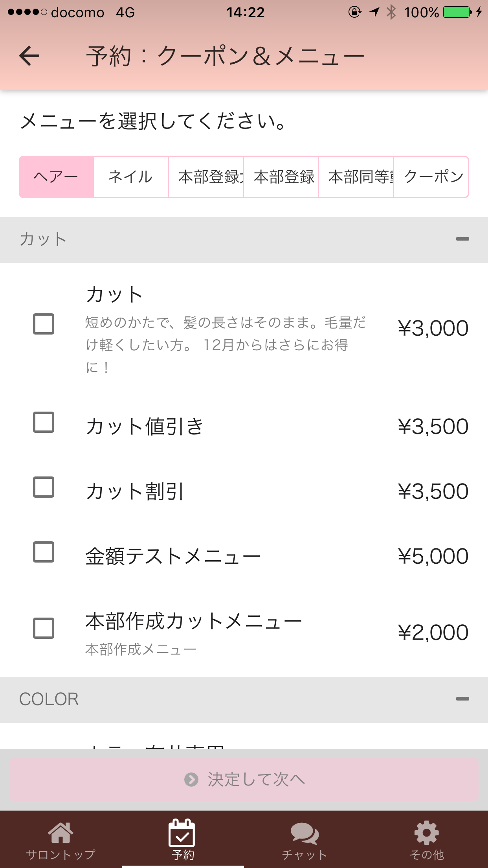488x868 pixels.
Task: Tap the back arrow icon
Action: click(x=29, y=56)
